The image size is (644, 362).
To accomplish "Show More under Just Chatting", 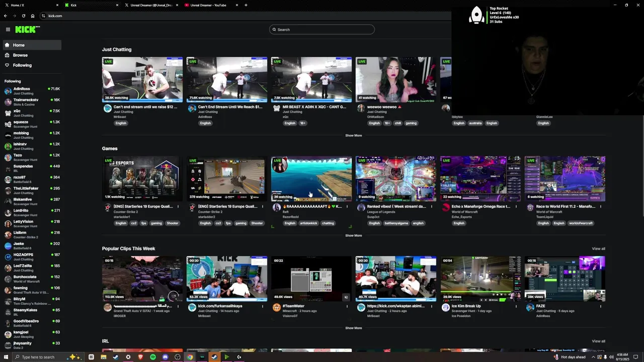I will [353, 136].
